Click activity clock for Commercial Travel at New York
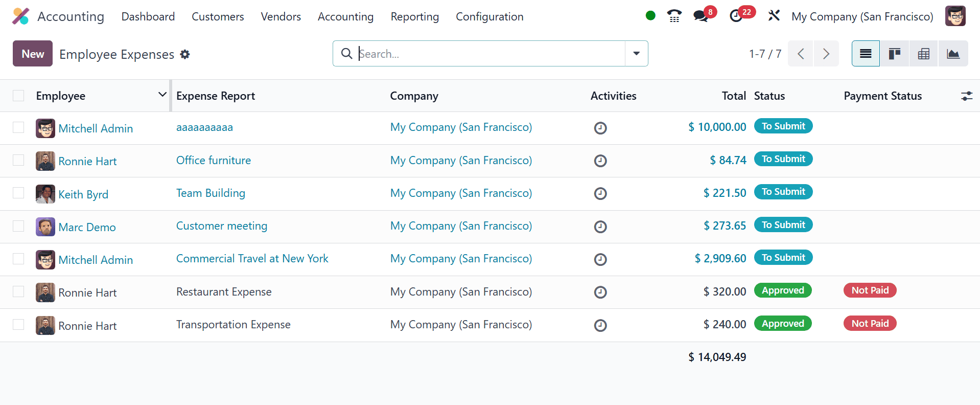 click(600, 259)
